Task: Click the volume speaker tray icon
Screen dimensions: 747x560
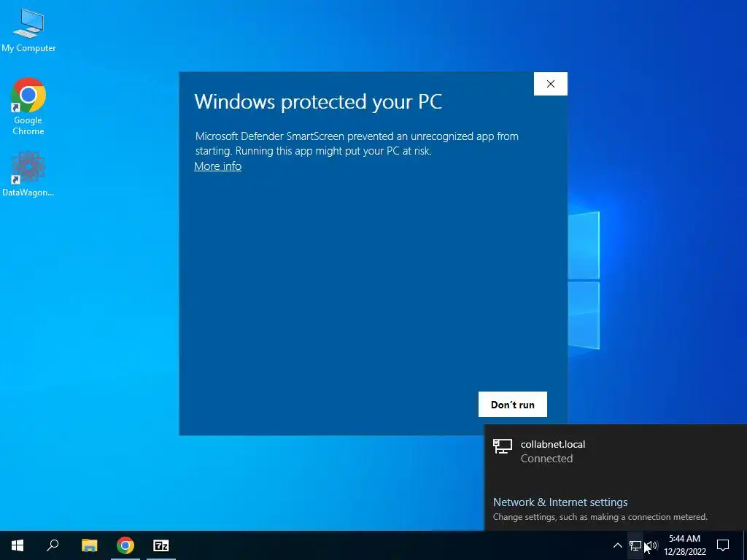Action: tap(651, 545)
